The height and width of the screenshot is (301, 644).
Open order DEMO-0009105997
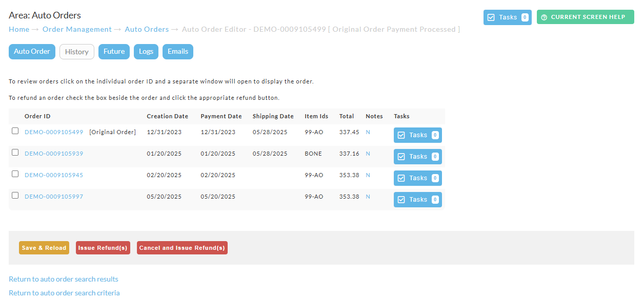54,197
